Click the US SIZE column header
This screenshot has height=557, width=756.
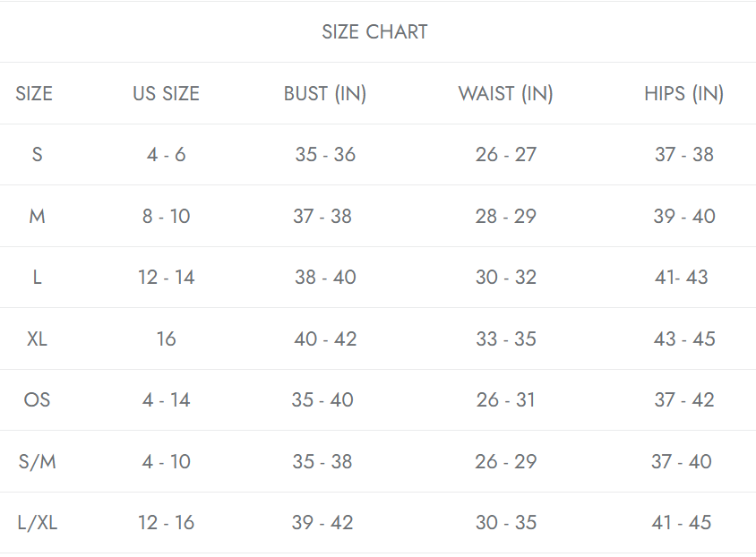(x=166, y=93)
